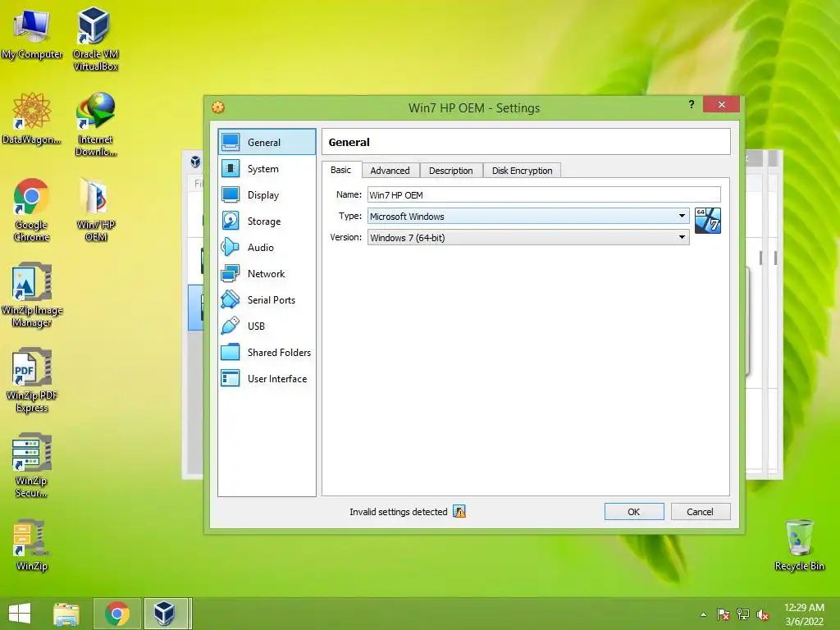Open the Serial Ports settings page

(267, 300)
